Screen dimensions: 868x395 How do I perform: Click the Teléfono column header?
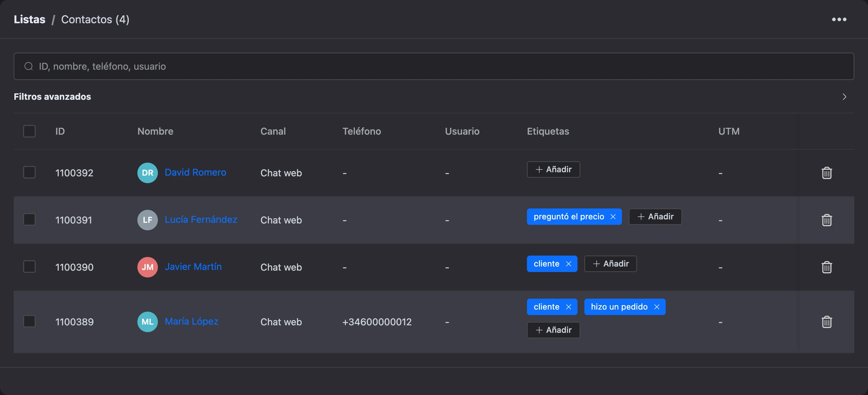click(x=362, y=131)
